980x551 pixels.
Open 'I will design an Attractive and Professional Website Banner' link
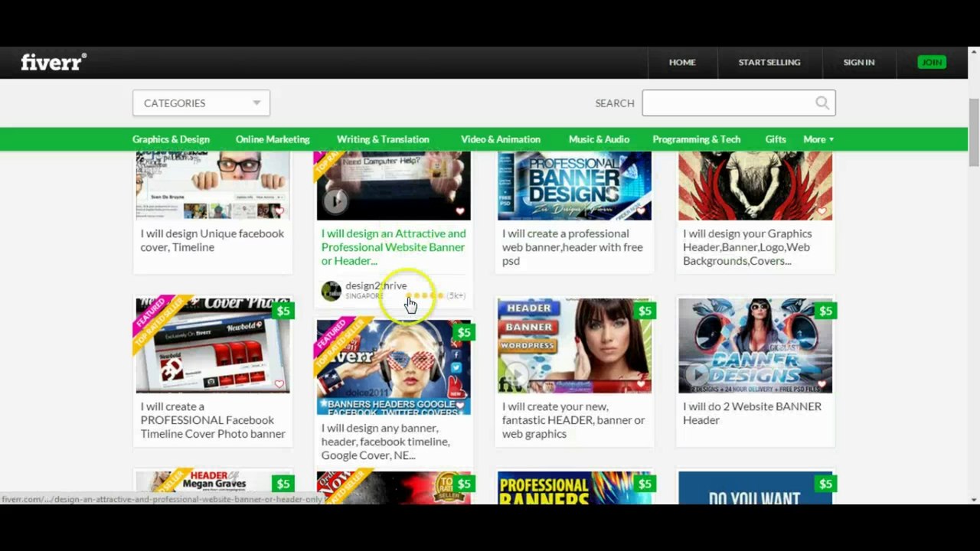point(394,247)
